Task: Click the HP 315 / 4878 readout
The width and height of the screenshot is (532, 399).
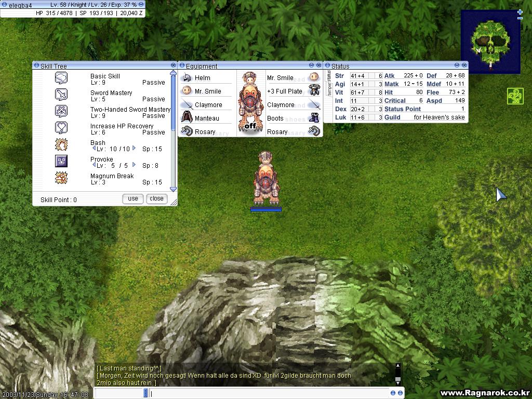Action: click(x=54, y=13)
